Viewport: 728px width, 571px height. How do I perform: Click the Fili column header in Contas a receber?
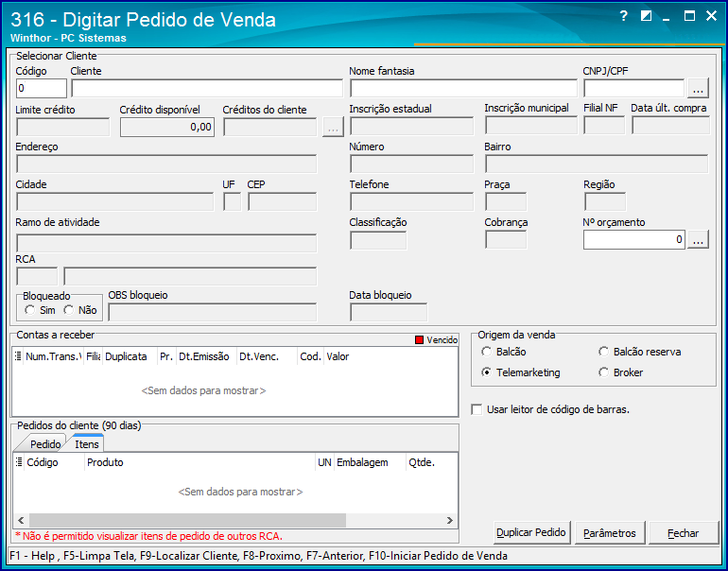[x=93, y=356]
